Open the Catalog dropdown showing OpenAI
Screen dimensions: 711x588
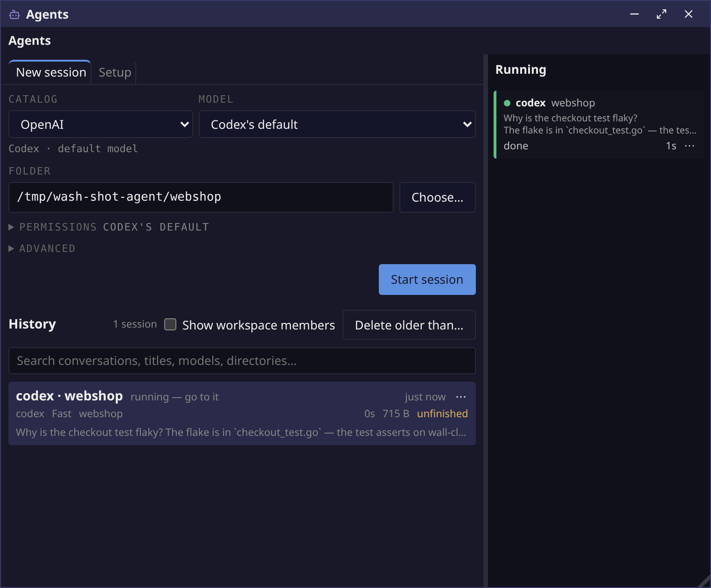pos(101,124)
